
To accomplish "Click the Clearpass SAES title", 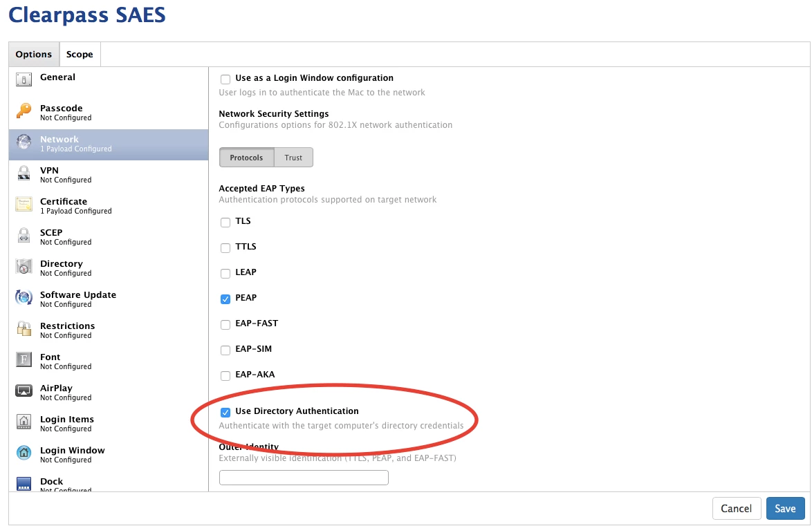I will click(87, 15).
